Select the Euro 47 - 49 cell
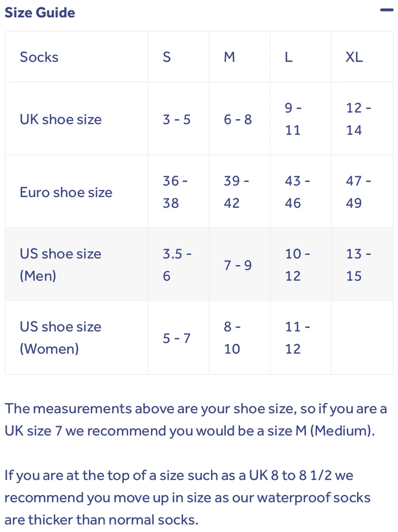The image size is (398, 532). (x=359, y=192)
